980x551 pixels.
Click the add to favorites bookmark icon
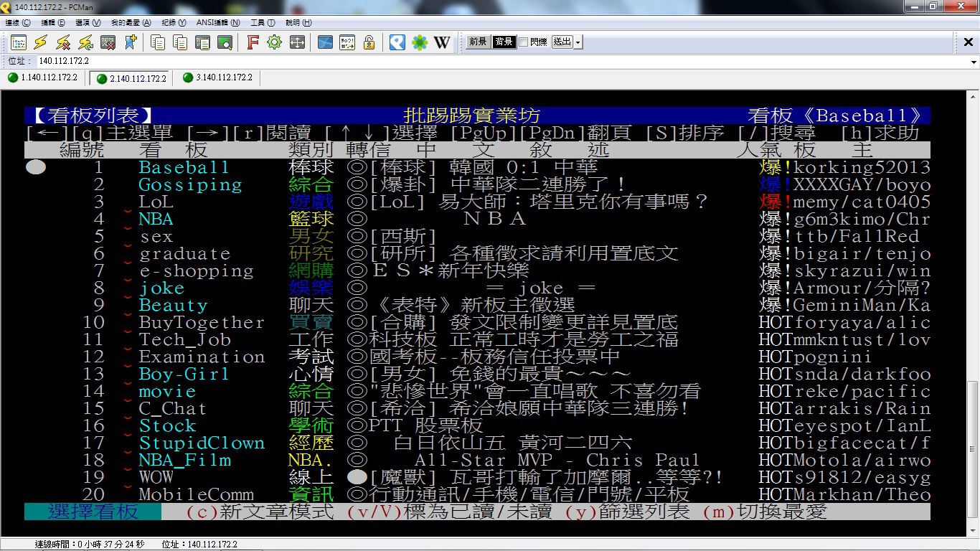coord(130,42)
